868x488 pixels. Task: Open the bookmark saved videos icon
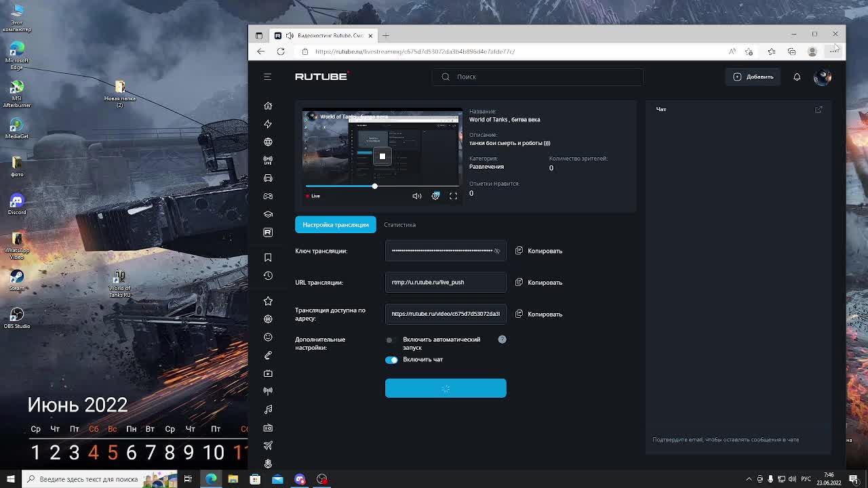point(268,258)
